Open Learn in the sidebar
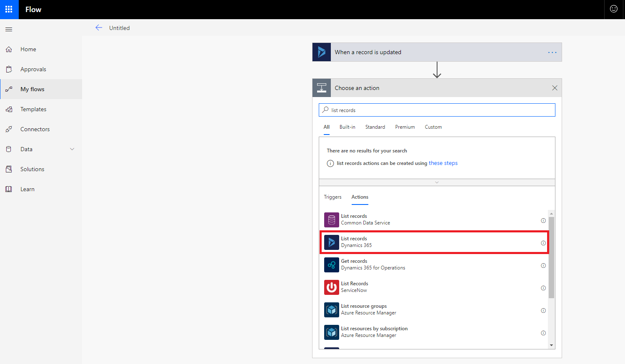 (x=41, y=189)
